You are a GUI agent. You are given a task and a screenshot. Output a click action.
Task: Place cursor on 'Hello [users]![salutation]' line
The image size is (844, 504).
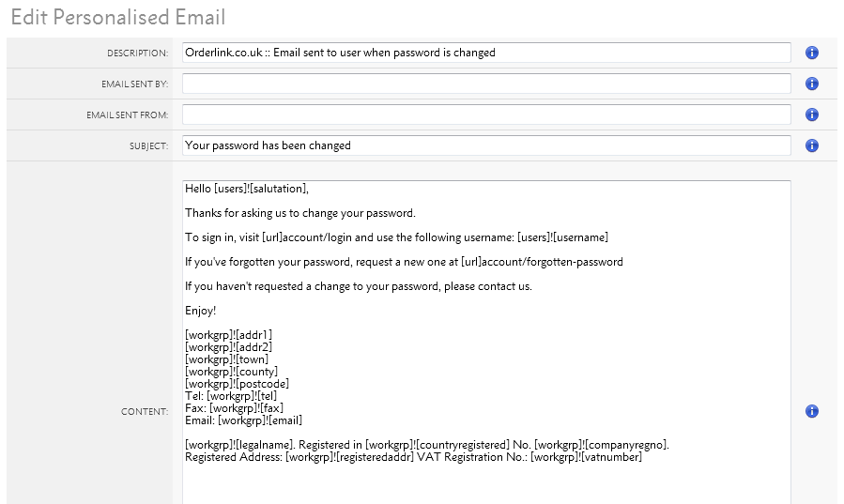point(247,189)
